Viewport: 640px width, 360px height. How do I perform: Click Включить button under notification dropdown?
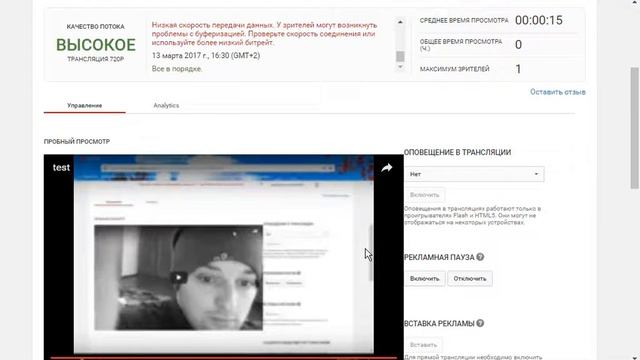tap(424, 195)
